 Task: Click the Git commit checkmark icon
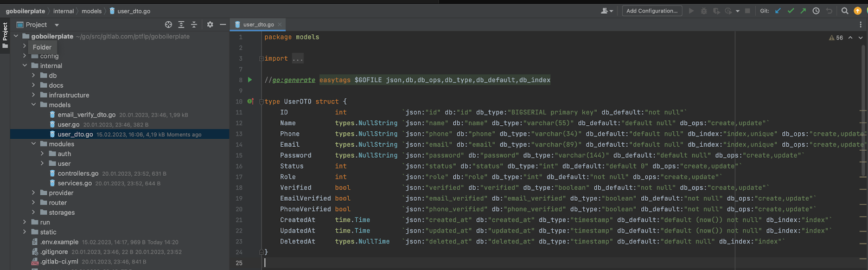coord(790,11)
